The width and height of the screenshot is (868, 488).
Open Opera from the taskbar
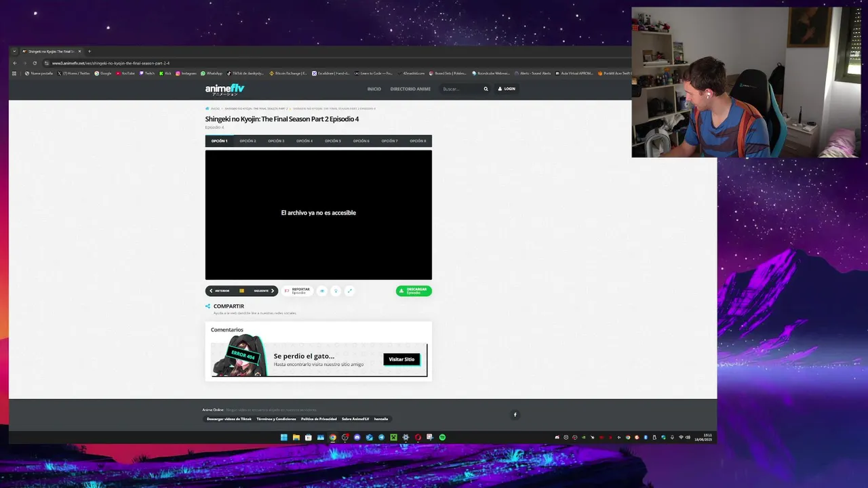(x=418, y=437)
